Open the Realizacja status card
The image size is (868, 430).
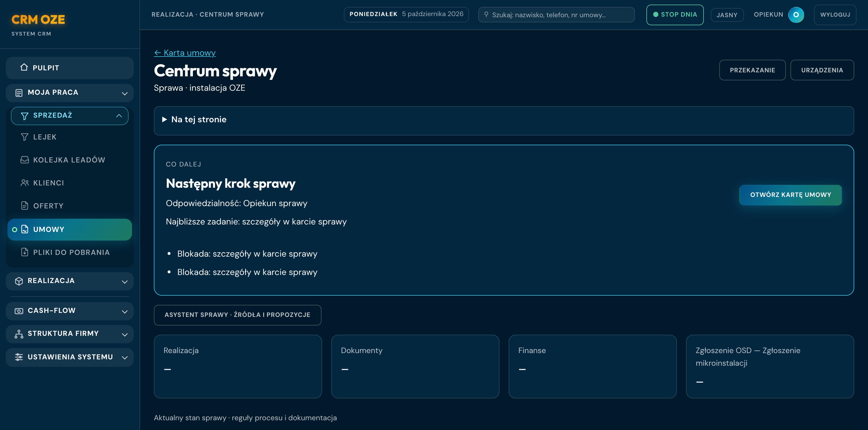[238, 366]
